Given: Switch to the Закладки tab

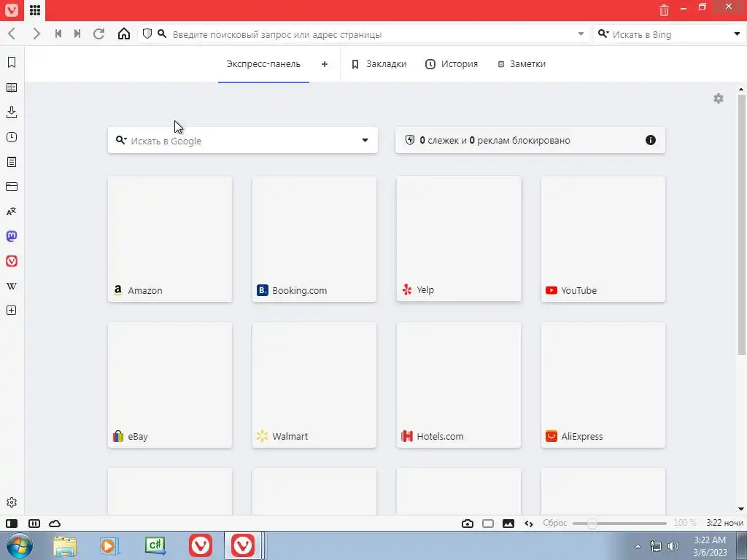Looking at the screenshot, I should click(379, 64).
